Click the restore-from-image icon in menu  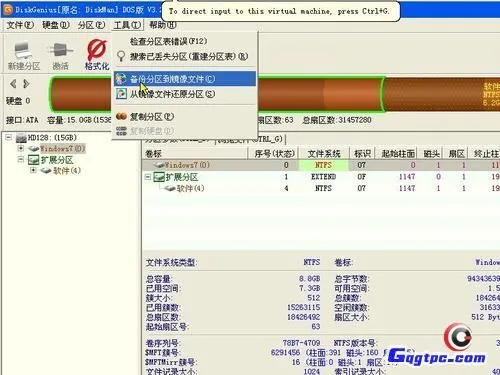(x=121, y=94)
